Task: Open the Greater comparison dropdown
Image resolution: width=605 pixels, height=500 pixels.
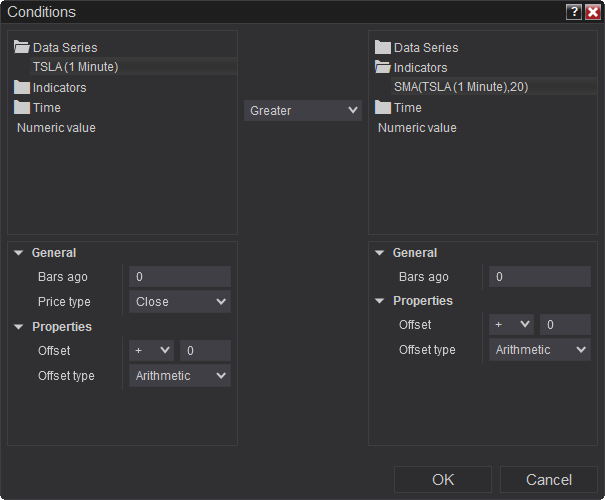Action: click(303, 111)
